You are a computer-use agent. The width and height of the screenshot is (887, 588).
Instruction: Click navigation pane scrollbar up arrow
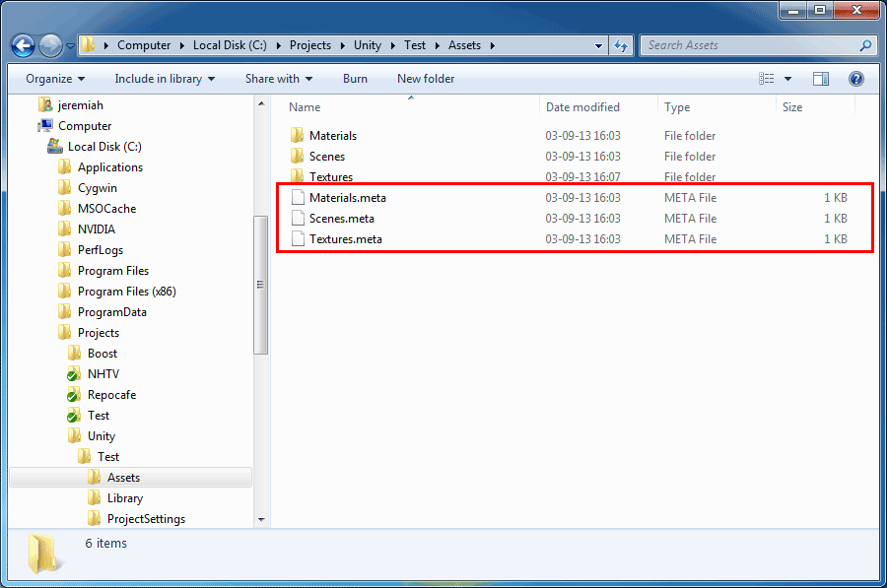(261, 104)
